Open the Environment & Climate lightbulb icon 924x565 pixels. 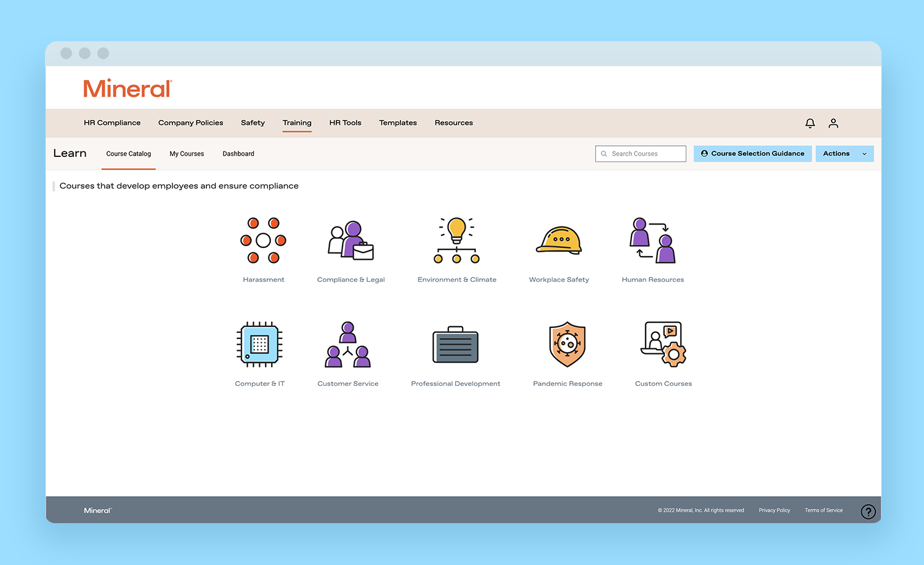click(456, 241)
